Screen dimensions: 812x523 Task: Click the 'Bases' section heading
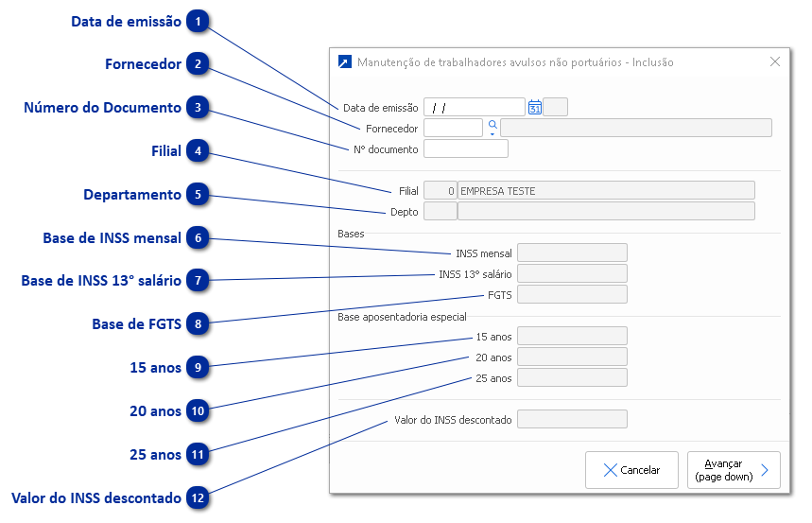pos(351,234)
